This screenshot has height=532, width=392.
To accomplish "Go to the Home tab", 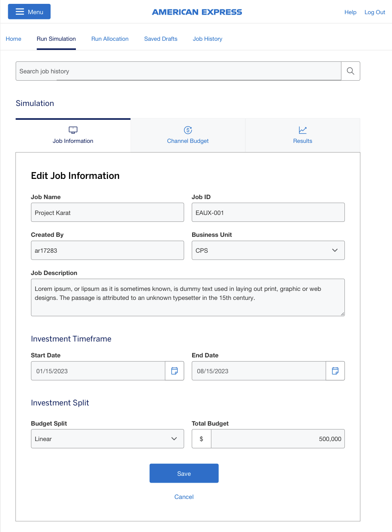I will (x=13, y=39).
